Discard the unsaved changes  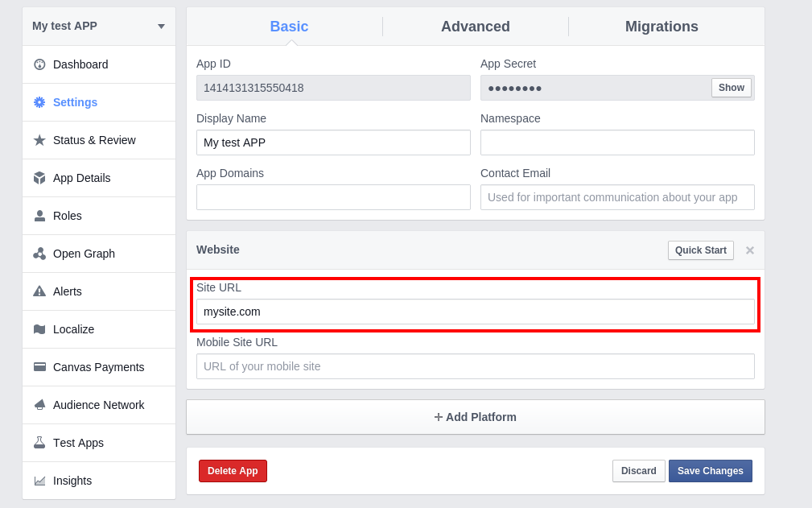click(x=638, y=471)
